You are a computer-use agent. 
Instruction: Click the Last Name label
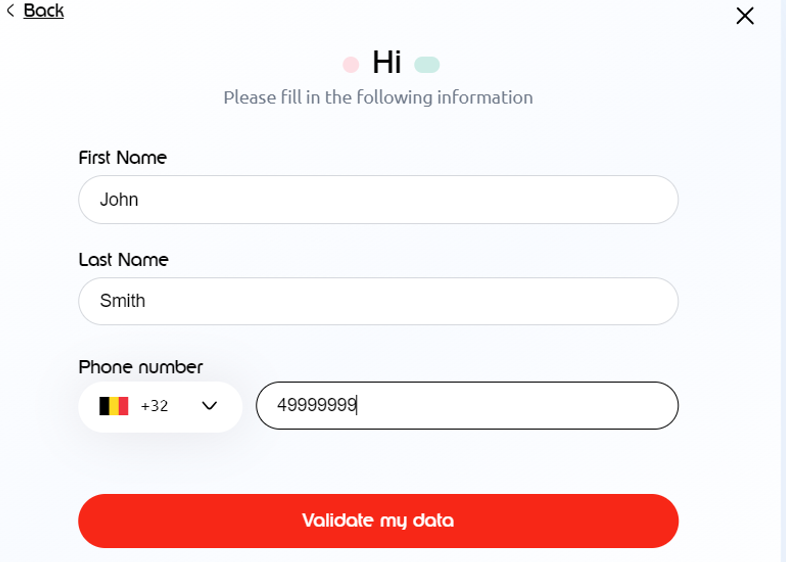123,259
